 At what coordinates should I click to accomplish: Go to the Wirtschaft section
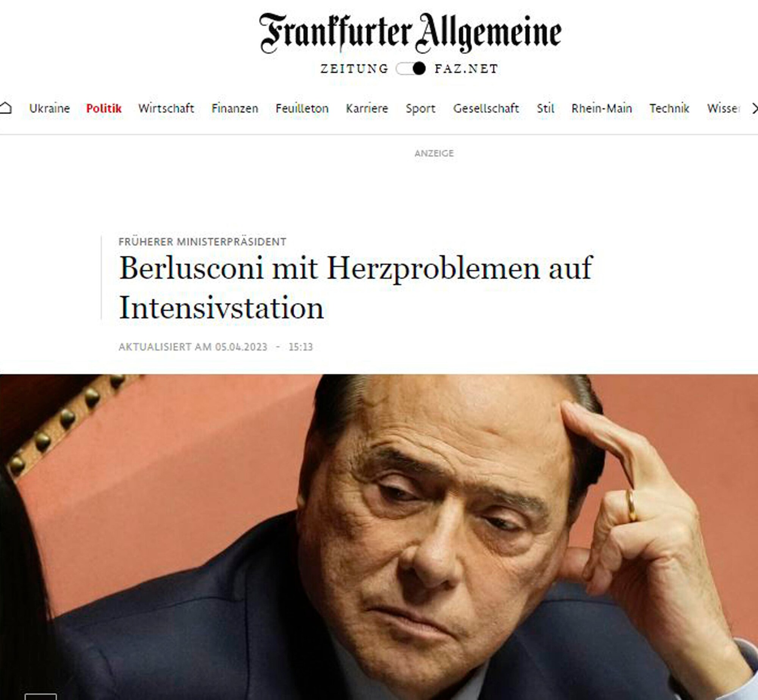166,108
